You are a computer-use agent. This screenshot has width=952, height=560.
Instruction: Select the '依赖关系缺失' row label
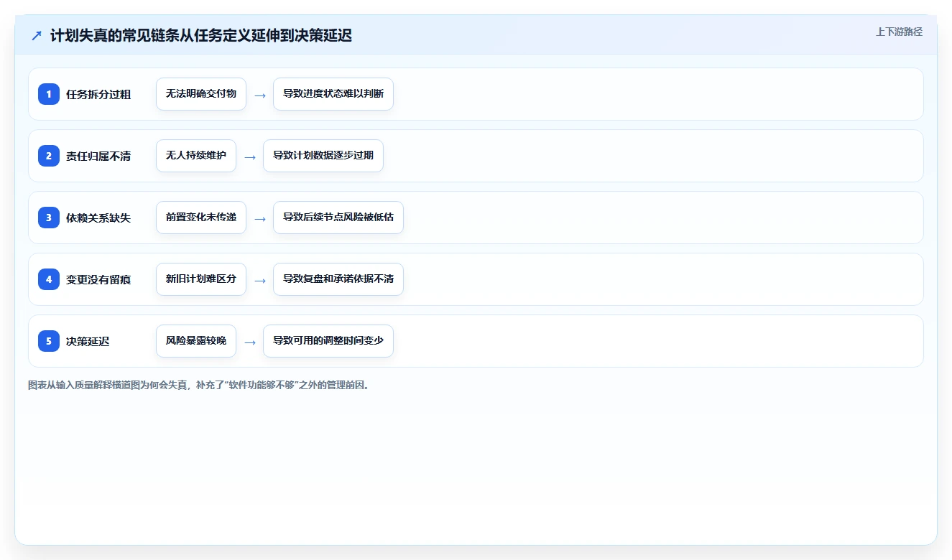click(x=98, y=218)
